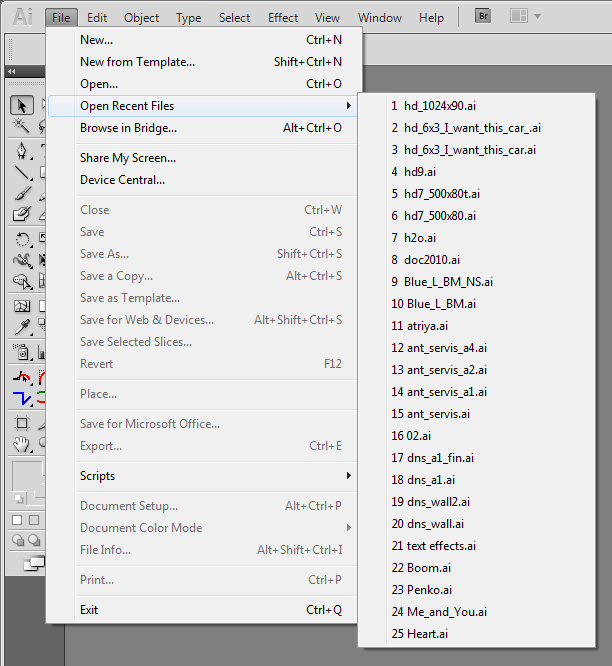Screen dimensions: 612x666
Task: Click the File menu
Action: [61, 18]
